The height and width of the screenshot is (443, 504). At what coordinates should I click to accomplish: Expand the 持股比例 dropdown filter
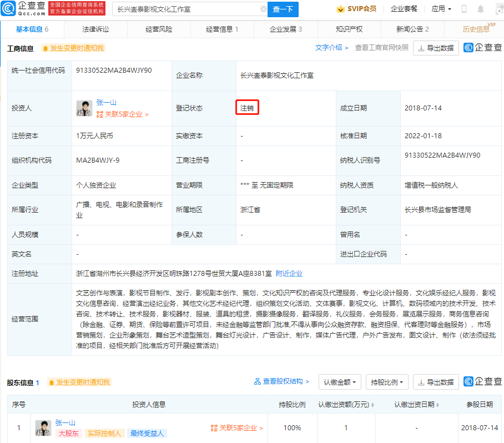[389, 382]
